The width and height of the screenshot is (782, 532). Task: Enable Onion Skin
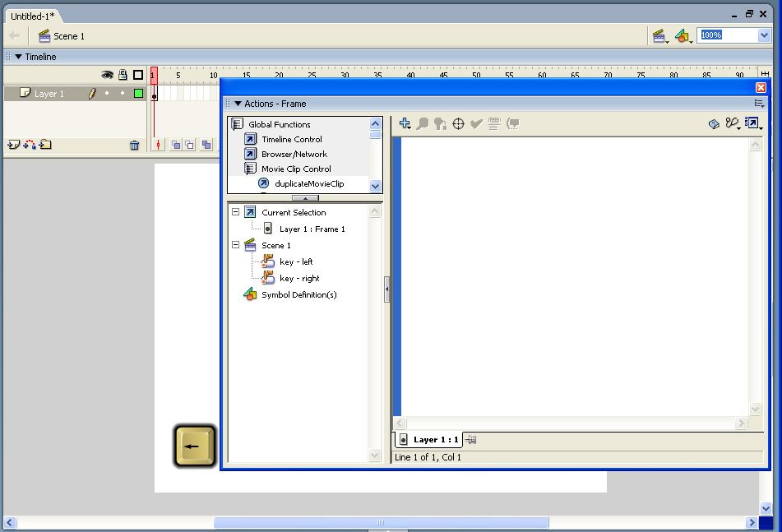[175, 145]
